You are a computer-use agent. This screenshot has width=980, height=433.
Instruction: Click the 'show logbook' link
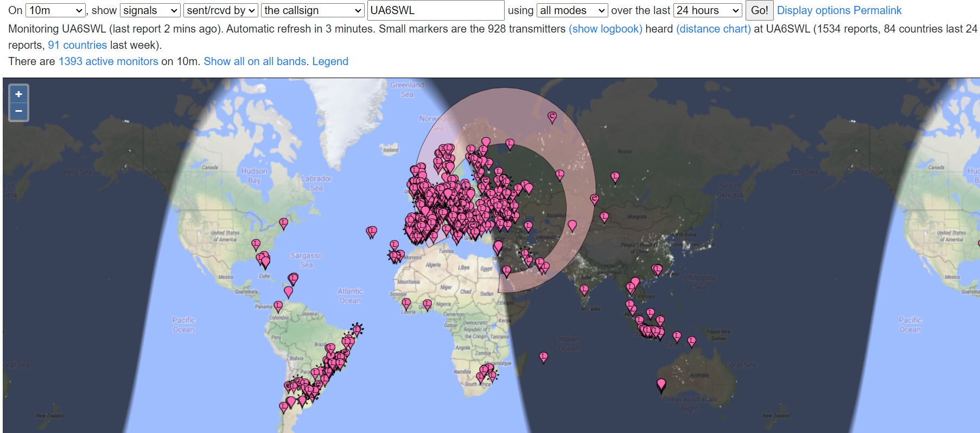click(x=606, y=29)
